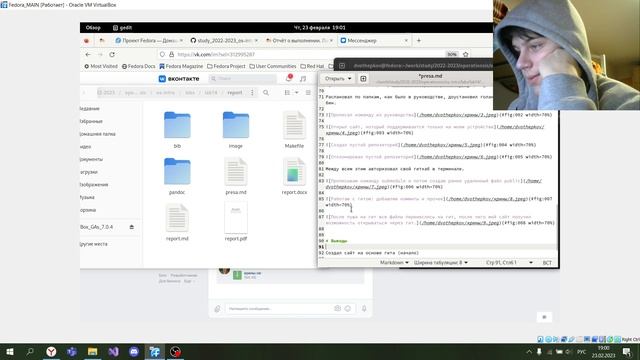Image resolution: width=640 pixels, height=360 pixels.
Task: Click GNOME Activities overview button
Action: pyautogui.click(x=93, y=28)
